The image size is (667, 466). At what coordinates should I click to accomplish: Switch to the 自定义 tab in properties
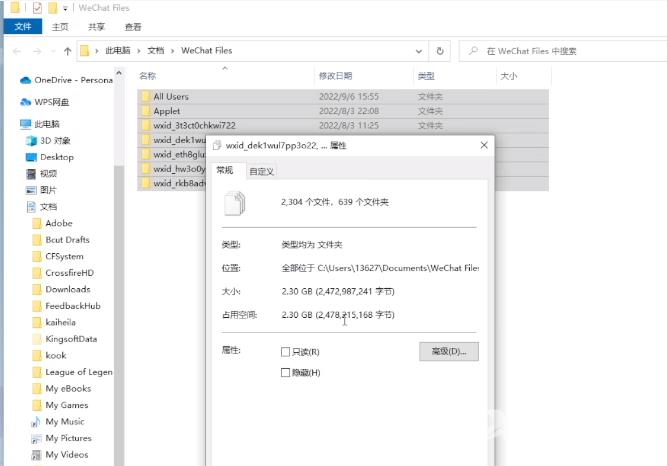pos(261,171)
